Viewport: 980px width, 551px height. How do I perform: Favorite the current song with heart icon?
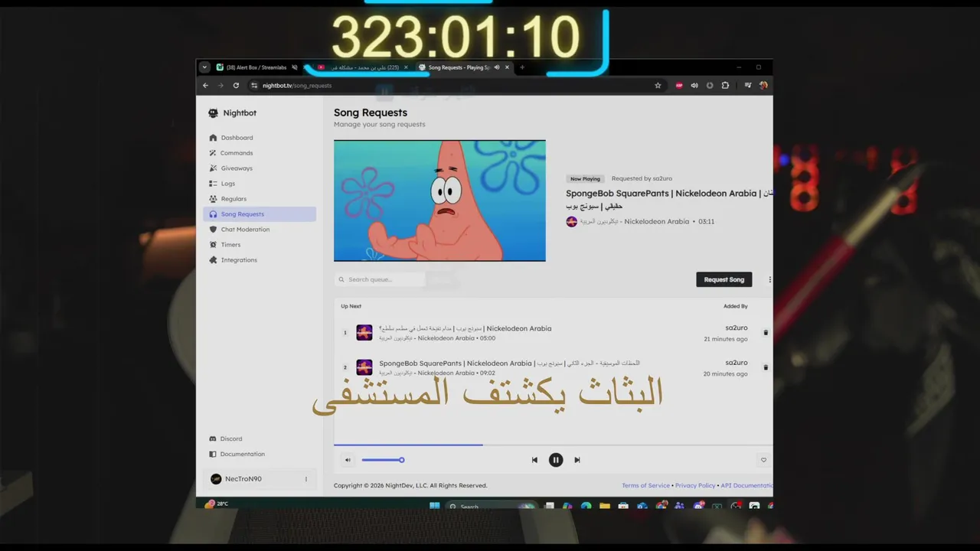click(763, 460)
